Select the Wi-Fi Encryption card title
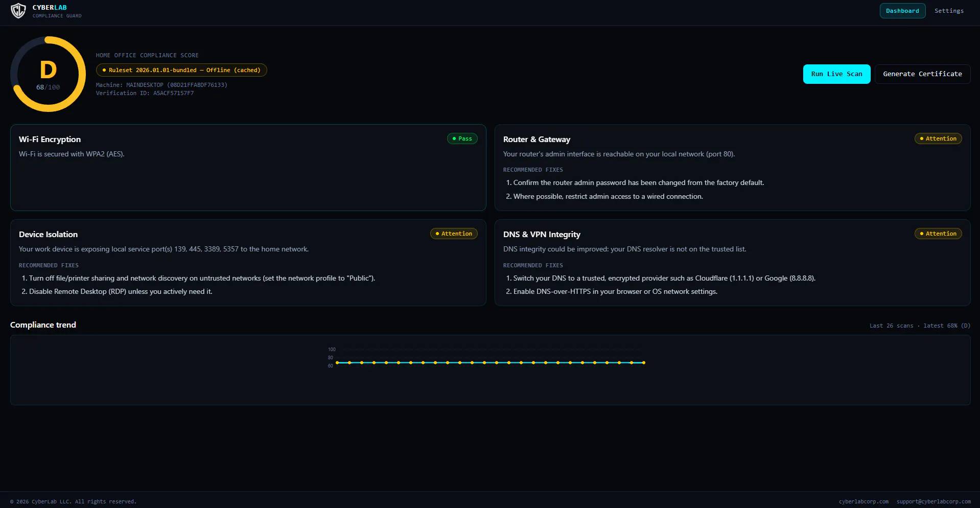 coord(50,140)
